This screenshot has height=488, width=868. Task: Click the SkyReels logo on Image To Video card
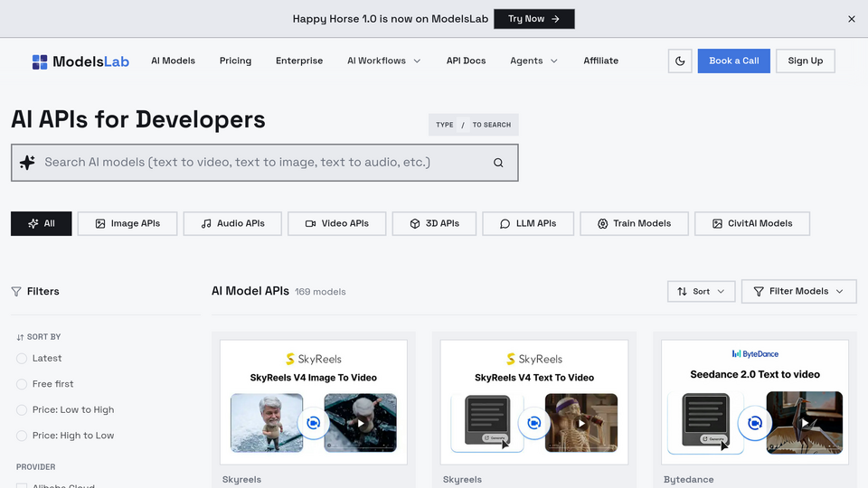pos(314,359)
